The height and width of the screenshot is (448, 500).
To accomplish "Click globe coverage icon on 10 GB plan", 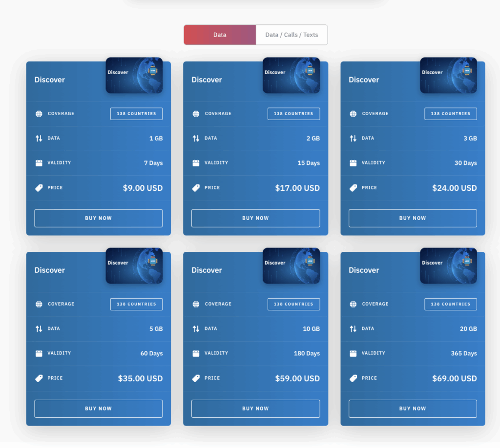I will coord(196,304).
